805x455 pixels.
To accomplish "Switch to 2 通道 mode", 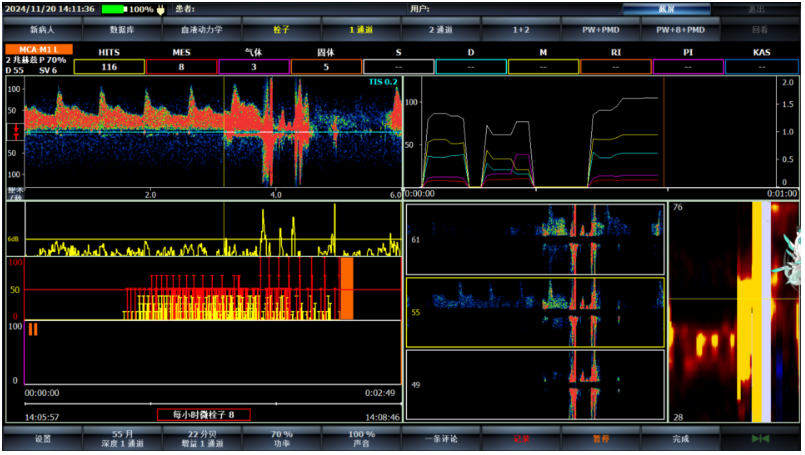I will pos(440,30).
